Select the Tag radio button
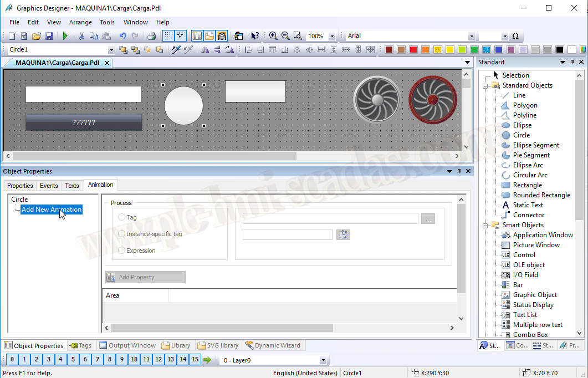This screenshot has height=378, width=588. (x=122, y=217)
